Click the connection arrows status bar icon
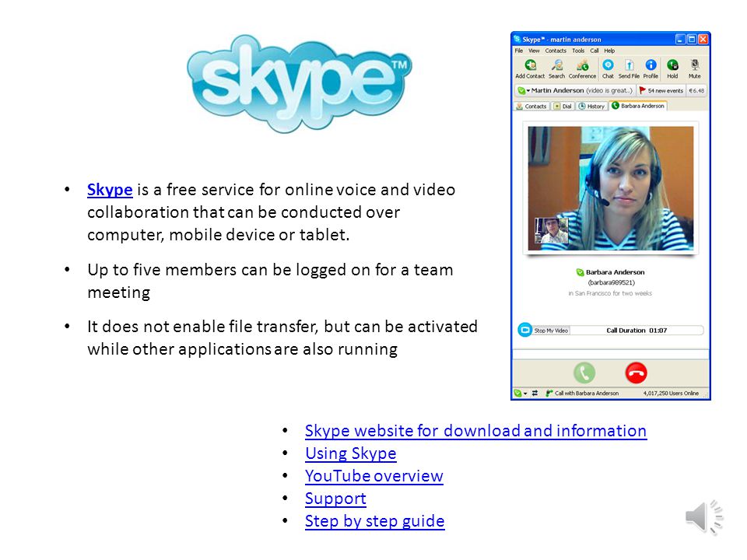 point(535,394)
